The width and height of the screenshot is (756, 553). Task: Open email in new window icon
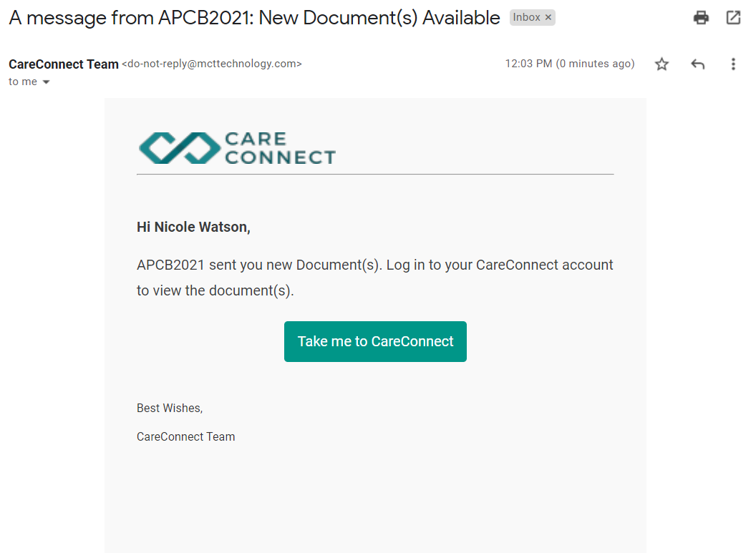pyautogui.click(x=733, y=18)
